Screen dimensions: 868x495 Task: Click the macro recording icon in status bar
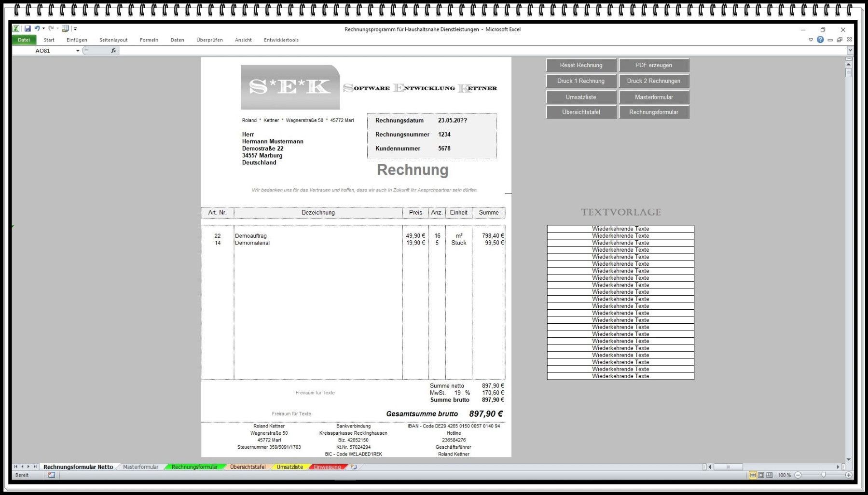point(52,475)
